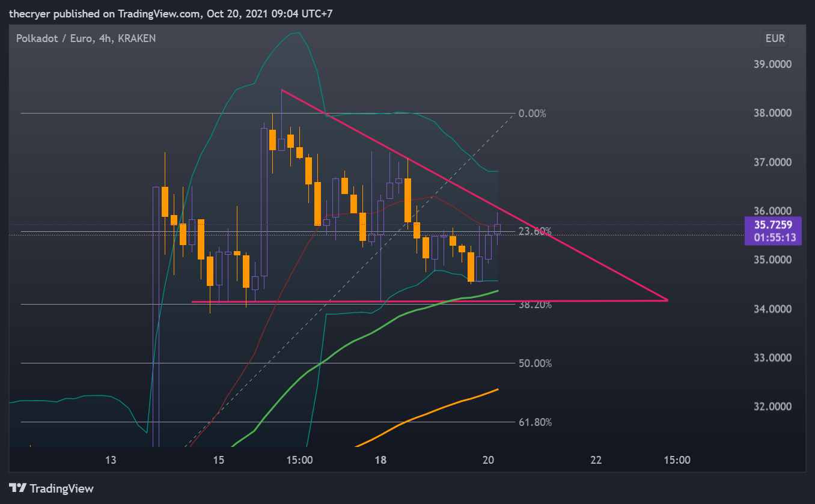The image size is (815, 504).
Task: Click the 15:00 label after date 22
Action: point(677,461)
